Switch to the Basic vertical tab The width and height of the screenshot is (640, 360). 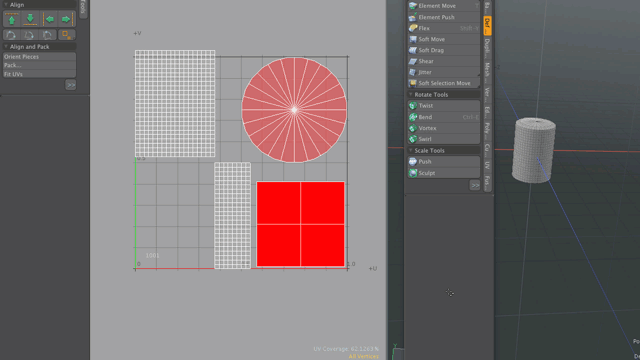[487, 7]
